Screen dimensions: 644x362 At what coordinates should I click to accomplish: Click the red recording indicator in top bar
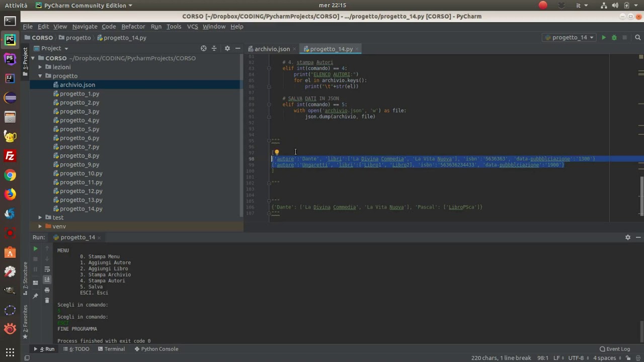tap(543, 6)
